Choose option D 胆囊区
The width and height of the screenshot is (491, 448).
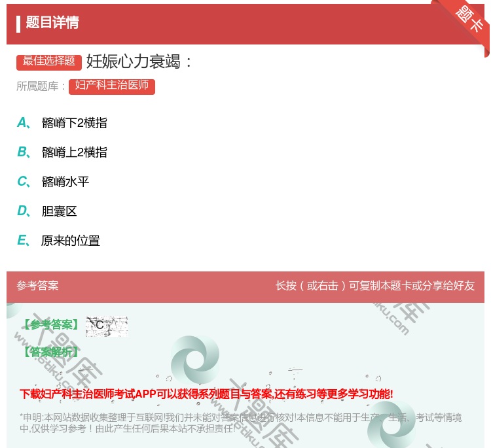[47, 211]
